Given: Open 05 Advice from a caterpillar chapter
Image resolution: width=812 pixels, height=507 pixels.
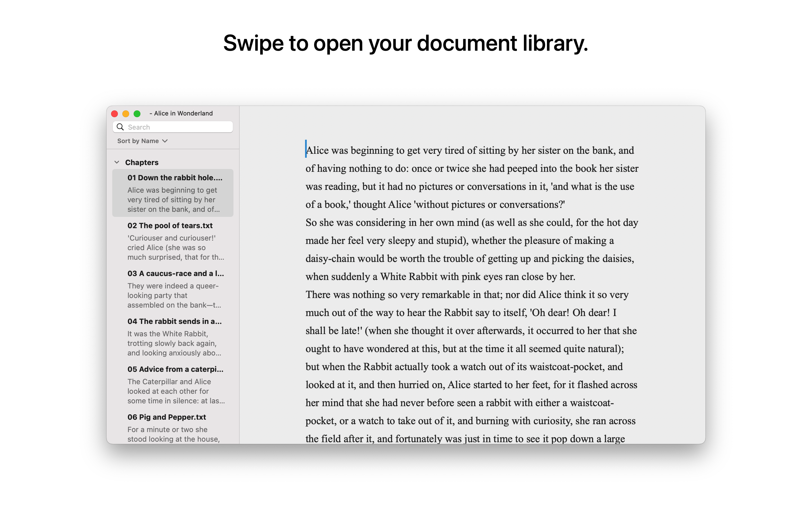Looking at the screenshot, I should pyautogui.click(x=175, y=369).
